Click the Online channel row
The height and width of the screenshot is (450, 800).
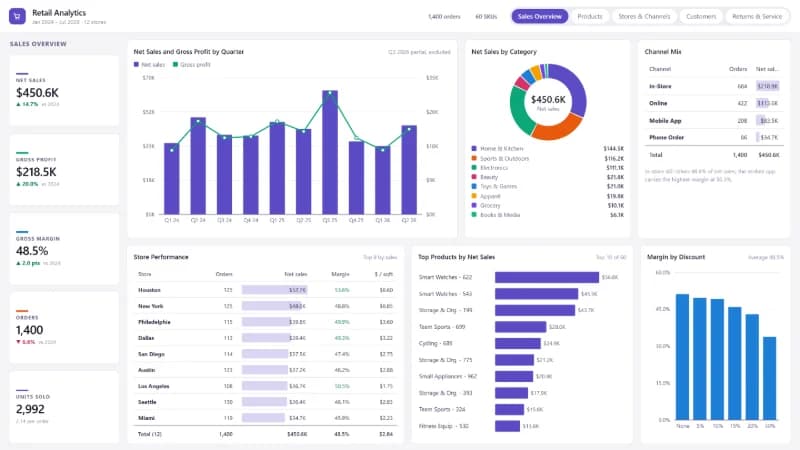tap(714, 103)
